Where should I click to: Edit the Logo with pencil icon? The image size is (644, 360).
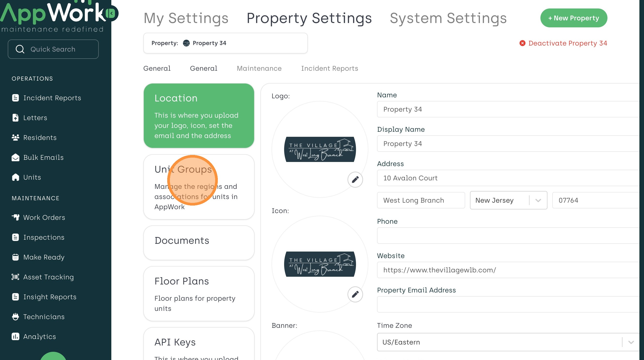355,179
